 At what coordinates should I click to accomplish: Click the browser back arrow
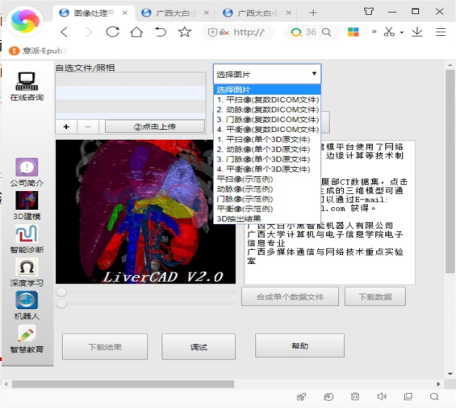pyautogui.click(x=64, y=32)
